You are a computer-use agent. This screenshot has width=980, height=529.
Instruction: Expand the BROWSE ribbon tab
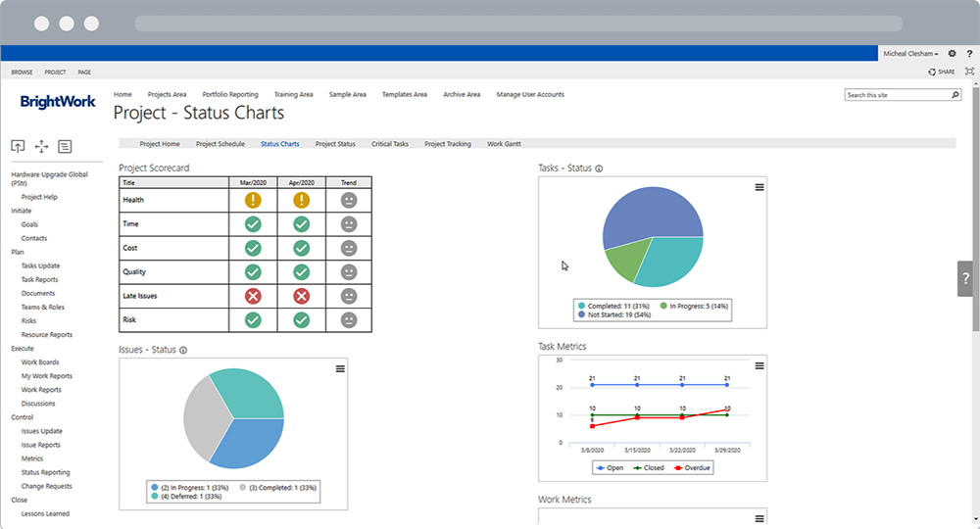coord(22,72)
